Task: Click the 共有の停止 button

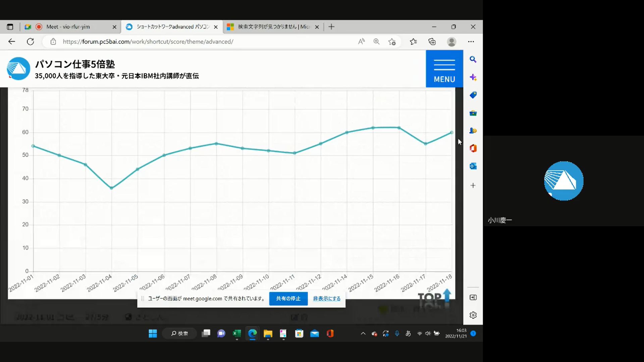Action: point(288,298)
